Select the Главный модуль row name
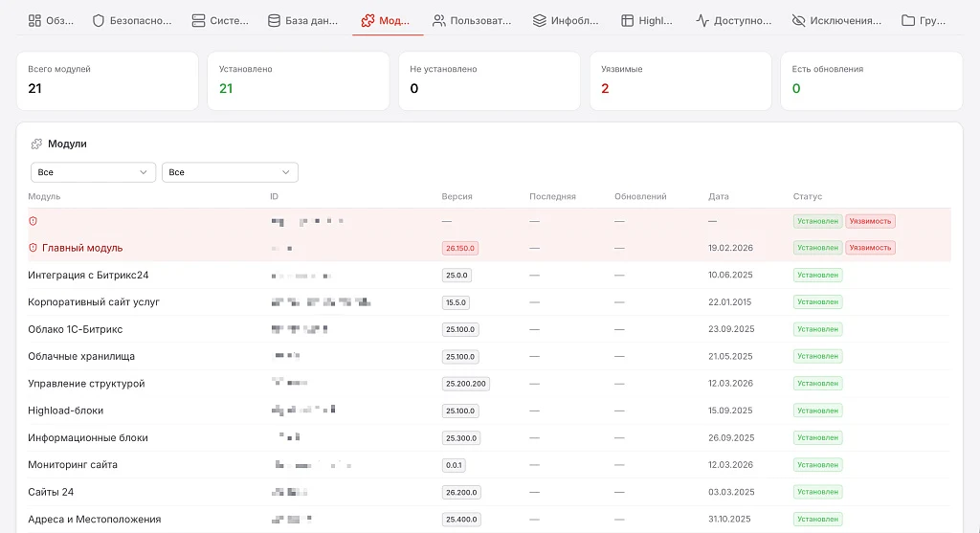Image resolution: width=980 pixels, height=533 pixels. [82, 248]
